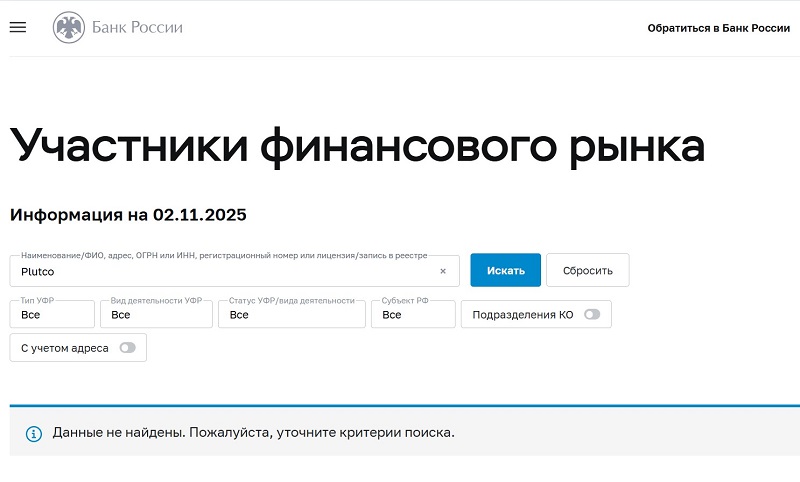Clear the search field with the × icon

[443, 271]
